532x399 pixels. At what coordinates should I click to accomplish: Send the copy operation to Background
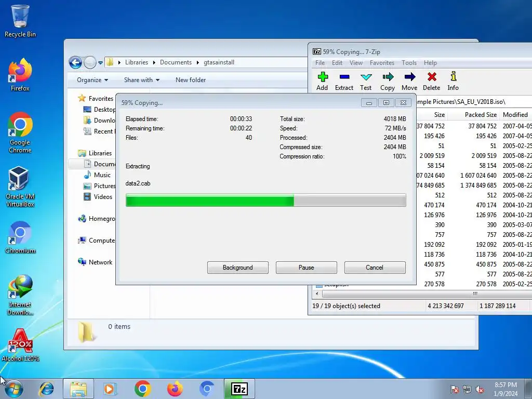[238, 268]
